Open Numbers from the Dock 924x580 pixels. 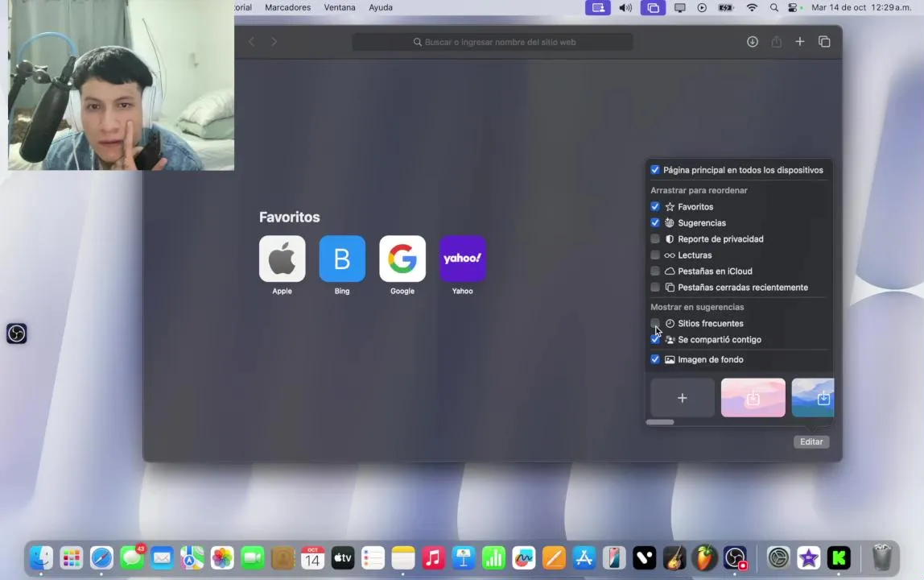[x=493, y=557]
